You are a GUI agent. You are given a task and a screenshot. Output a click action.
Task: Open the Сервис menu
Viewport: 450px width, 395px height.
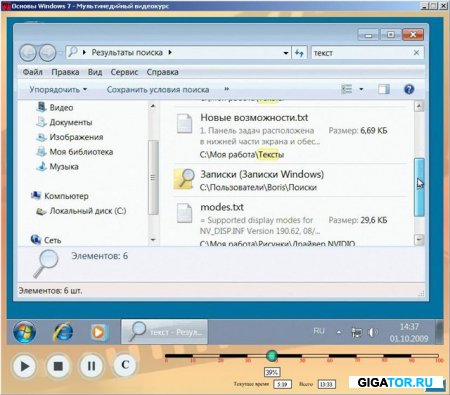click(x=124, y=72)
